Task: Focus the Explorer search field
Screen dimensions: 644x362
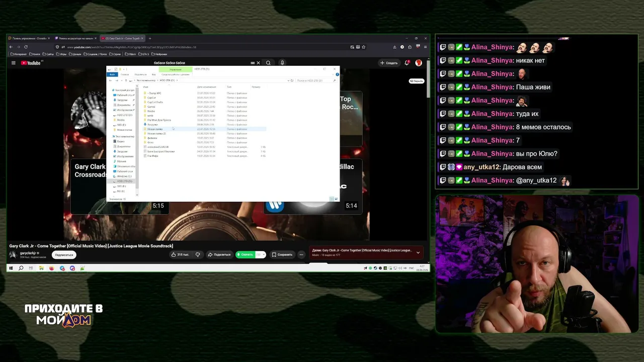Action: coord(316,80)
